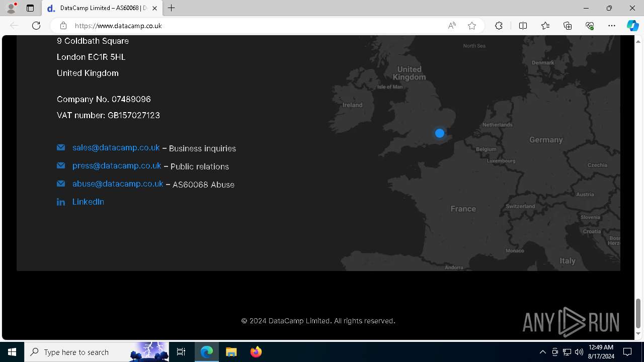Add this page to favorites star
The height and width of the screenshot is (362, 644).
pyautogui.click(x=472, y=26)
